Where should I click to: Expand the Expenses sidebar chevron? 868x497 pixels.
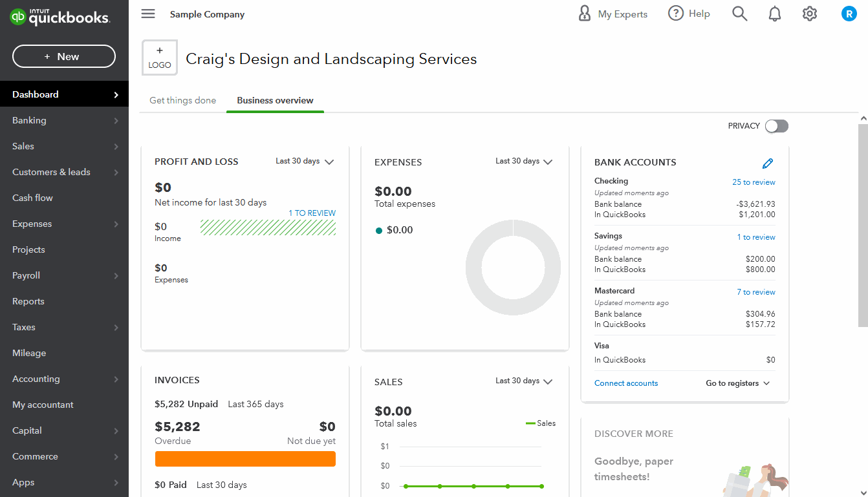[x=116, y=224]
